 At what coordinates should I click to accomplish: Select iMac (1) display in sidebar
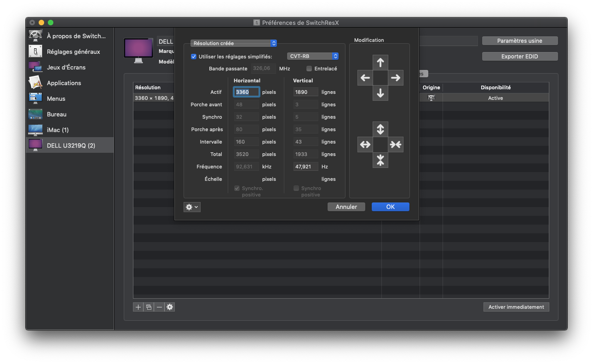[69, 130]
